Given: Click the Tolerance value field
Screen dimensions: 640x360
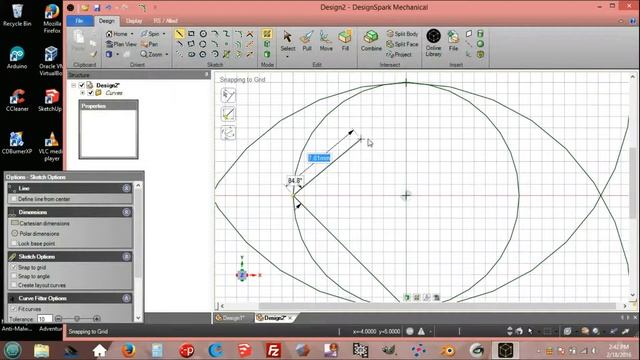Looking at the screenshot, I should 44,319.
